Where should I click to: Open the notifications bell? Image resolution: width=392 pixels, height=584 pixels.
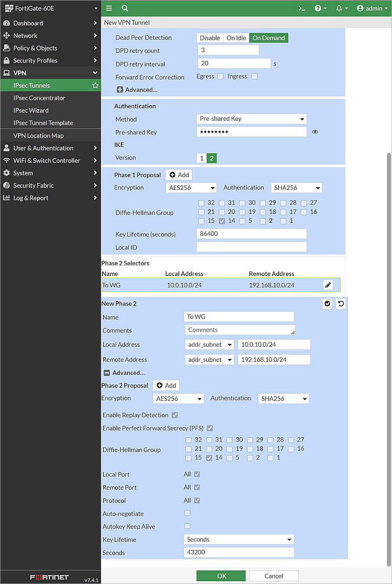[x=339, y=8]
